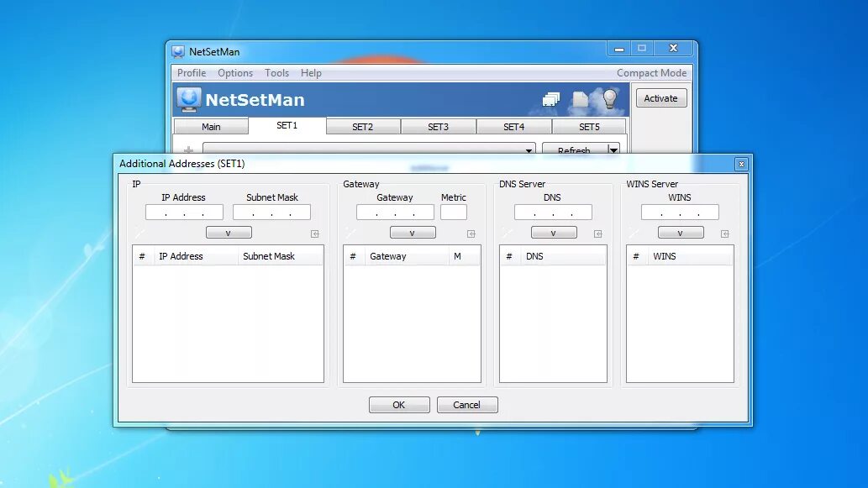Open the network adapter dropdown in NetSetMan
Viewport: 868px width, 488px height.
click(x=369, y=149)
